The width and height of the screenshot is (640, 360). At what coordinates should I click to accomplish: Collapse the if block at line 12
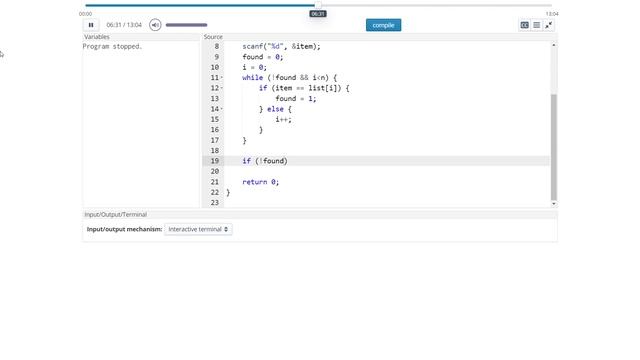coord(222,88)
